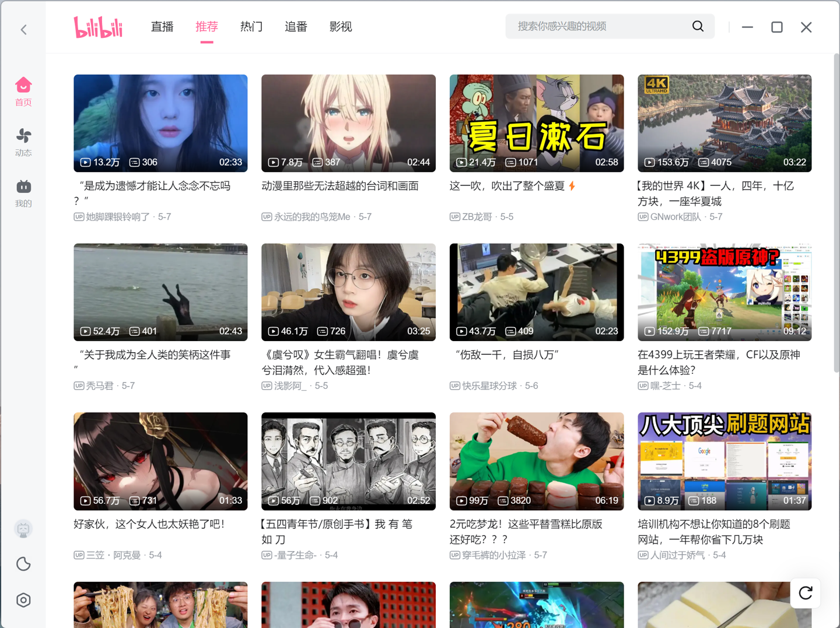This screenshot has height=628, width=840.
Task: Open the 首页 home icon in sidebar
Action: point(23,92)
